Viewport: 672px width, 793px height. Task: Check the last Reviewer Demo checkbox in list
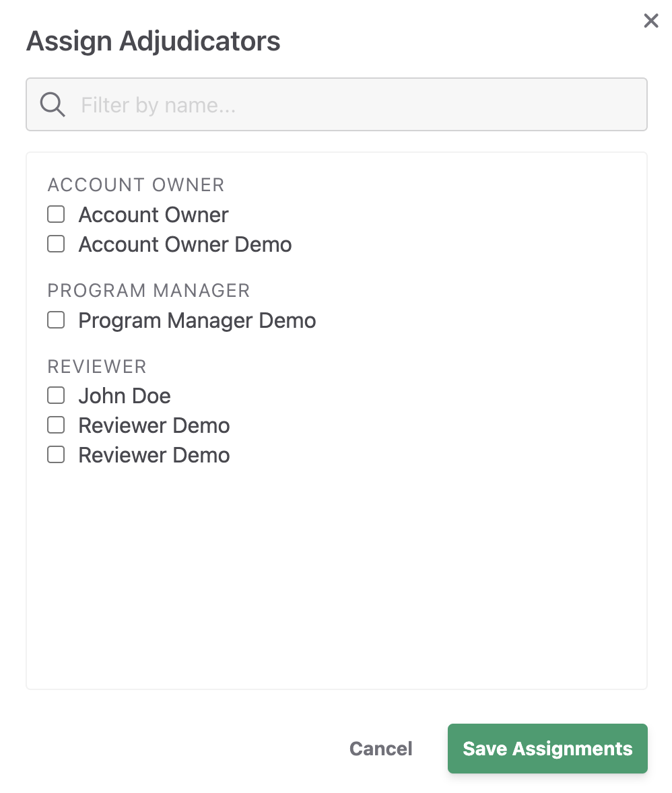[56, 454]
